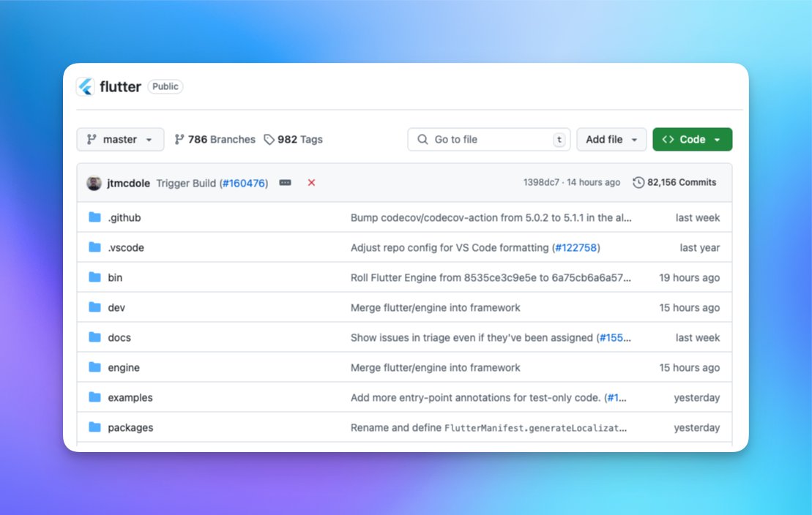Click the examples folder icon

(x=94, y=397)
